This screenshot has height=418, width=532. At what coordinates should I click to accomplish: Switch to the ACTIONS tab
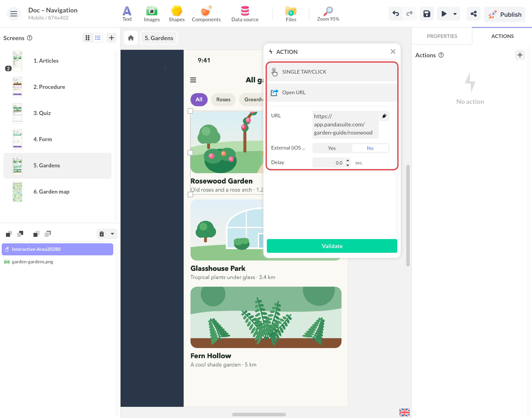pos(502,36)
